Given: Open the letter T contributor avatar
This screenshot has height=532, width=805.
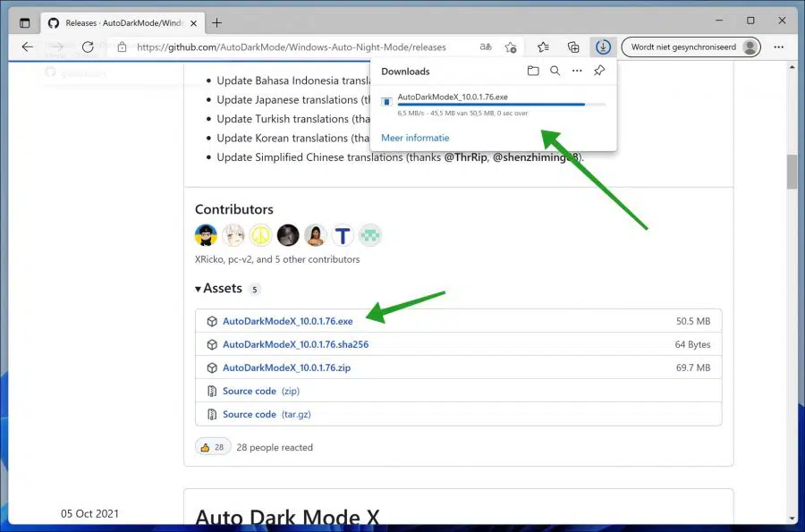Looking at the screenshot, I should coord(343,235).
